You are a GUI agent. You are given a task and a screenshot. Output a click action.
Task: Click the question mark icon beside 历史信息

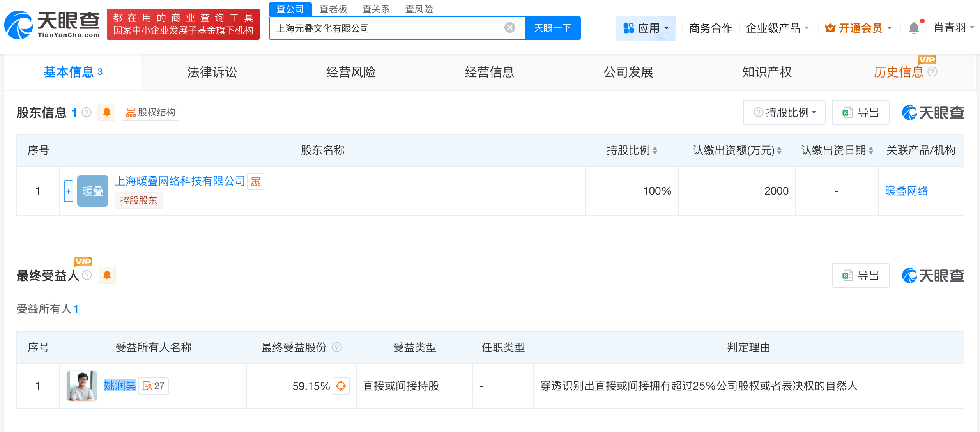932,72
